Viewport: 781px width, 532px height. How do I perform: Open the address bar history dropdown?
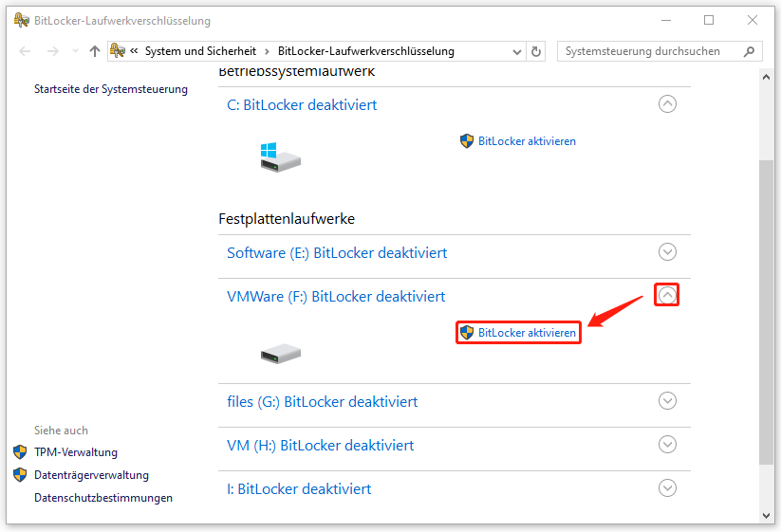(517, 52)
